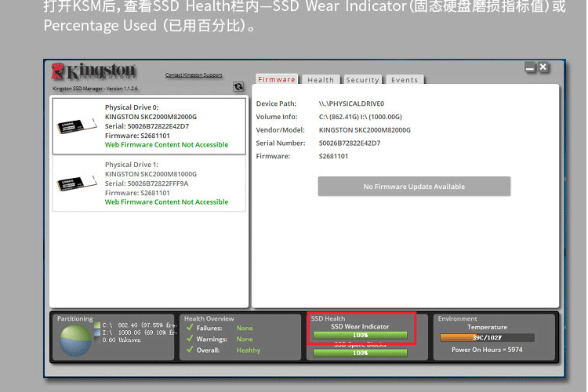Click serial 50026B72822E42D7 in drive list
This screenshot has width=588, height=392.
(x=147, y=126)
